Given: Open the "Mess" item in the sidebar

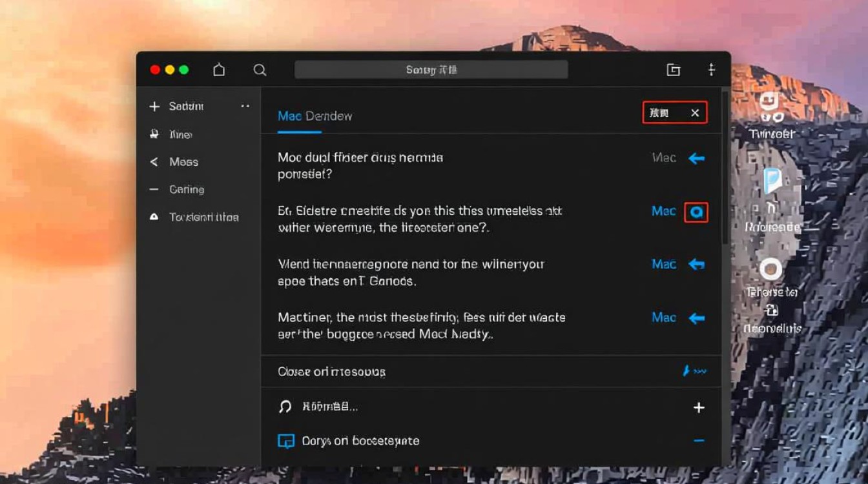Looking at the screenshot, I should pyautogui.click(x=183, y=162).
